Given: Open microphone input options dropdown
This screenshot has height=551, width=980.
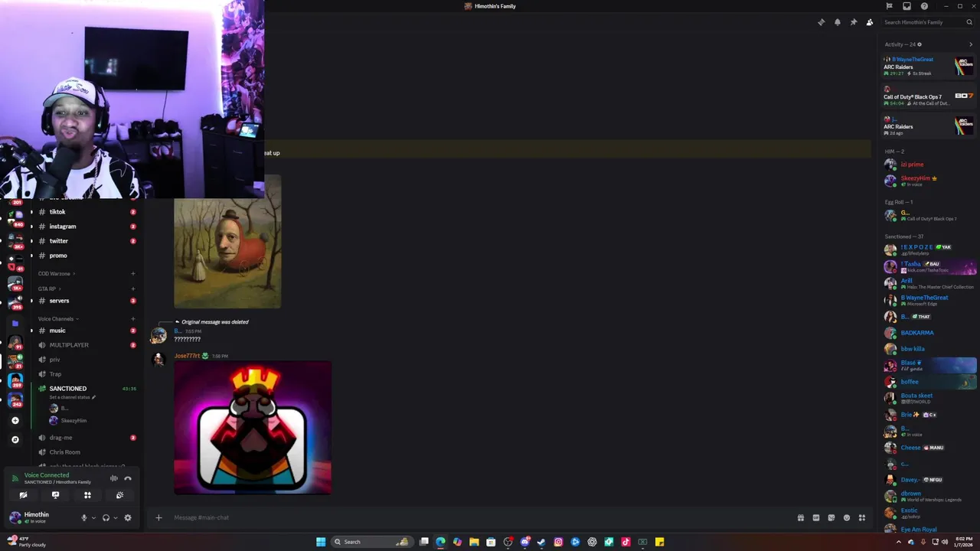Looking at the screenshot, I should (x=93, y=518).
